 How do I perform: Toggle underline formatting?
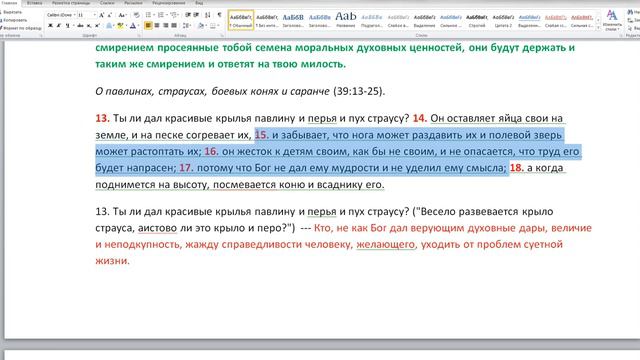(x=67, y=26)
